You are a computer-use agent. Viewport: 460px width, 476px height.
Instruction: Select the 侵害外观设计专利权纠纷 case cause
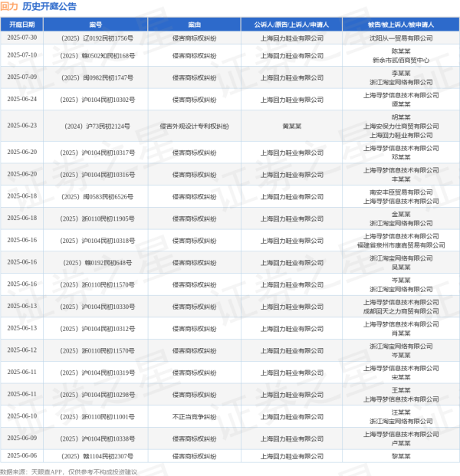coord(194,126)
